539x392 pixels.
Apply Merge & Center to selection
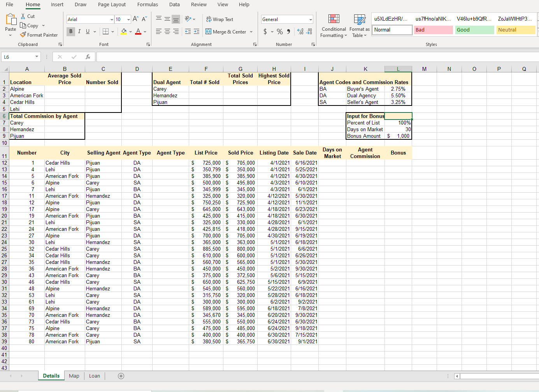227,31
